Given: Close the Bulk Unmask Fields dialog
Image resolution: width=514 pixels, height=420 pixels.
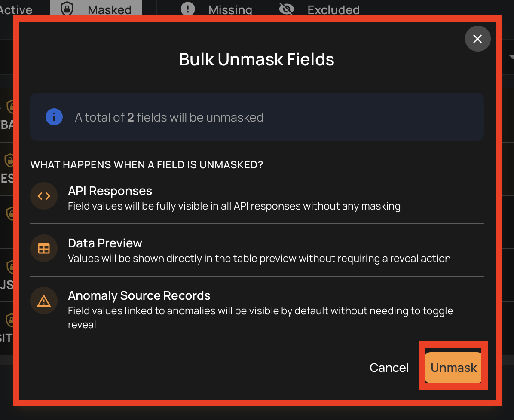Looking at the screenshot, I should 477,39.
